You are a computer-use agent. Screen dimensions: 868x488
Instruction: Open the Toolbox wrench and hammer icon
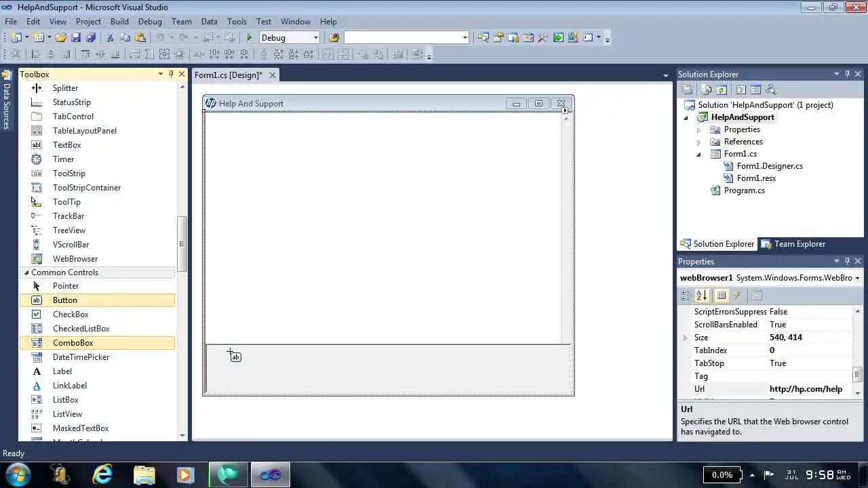(x=542, y=37)
